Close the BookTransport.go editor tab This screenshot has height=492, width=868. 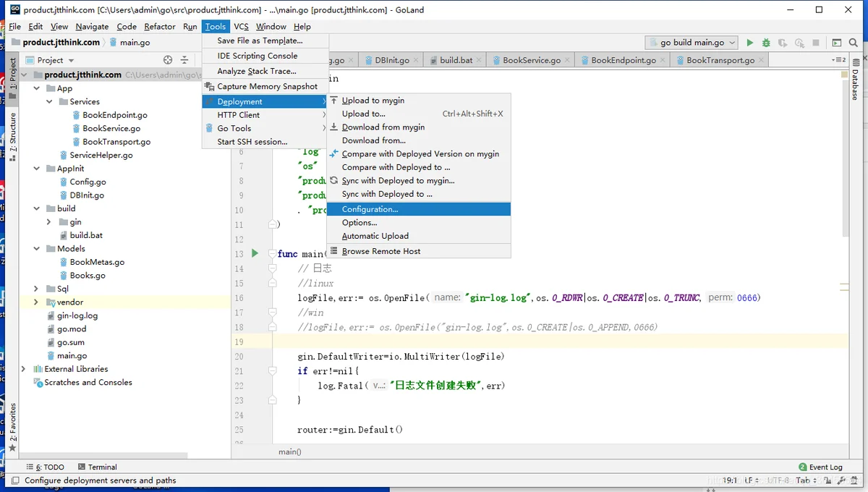[x=762, y=60]
